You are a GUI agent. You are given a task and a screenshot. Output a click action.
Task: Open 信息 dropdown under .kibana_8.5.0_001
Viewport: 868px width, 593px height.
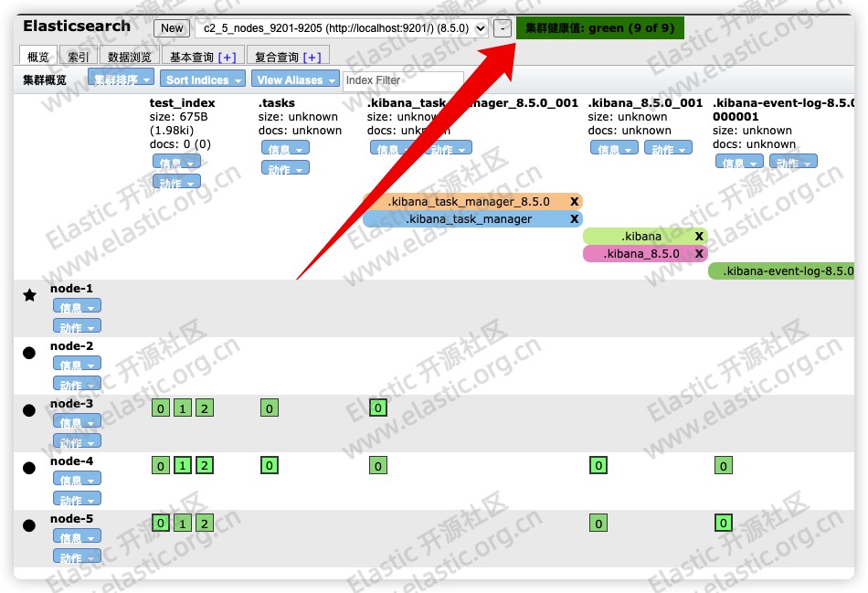pyautogui.click(x=614, y=148)
